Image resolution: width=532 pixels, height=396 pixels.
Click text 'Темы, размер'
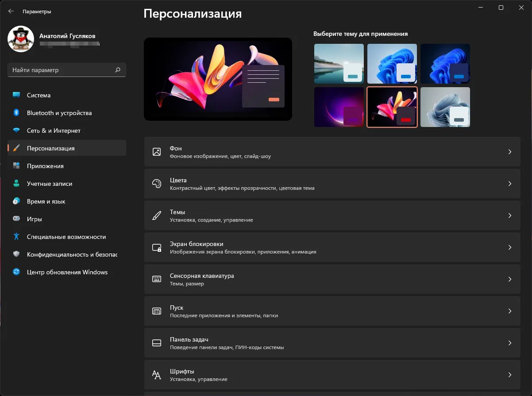coord(187,284)
